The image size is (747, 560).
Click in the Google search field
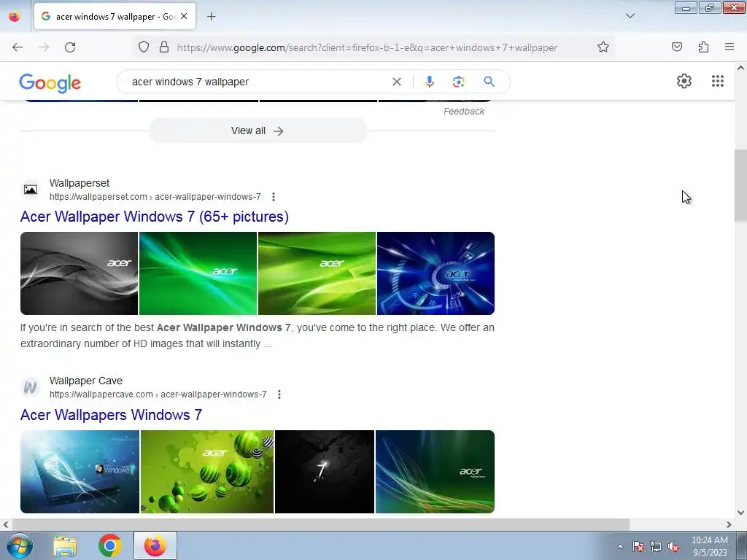click(x=258, y=82)
